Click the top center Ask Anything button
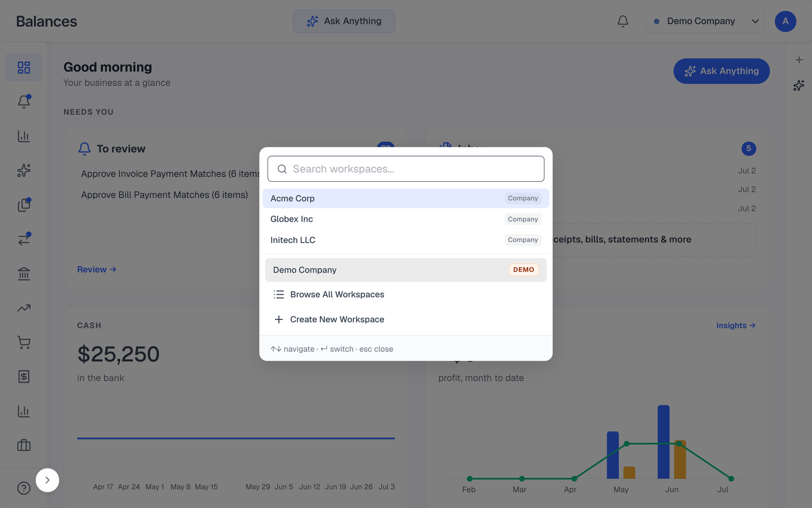Image resolution: width=812 pixels, height=508 pixels. tap(344, 21)
